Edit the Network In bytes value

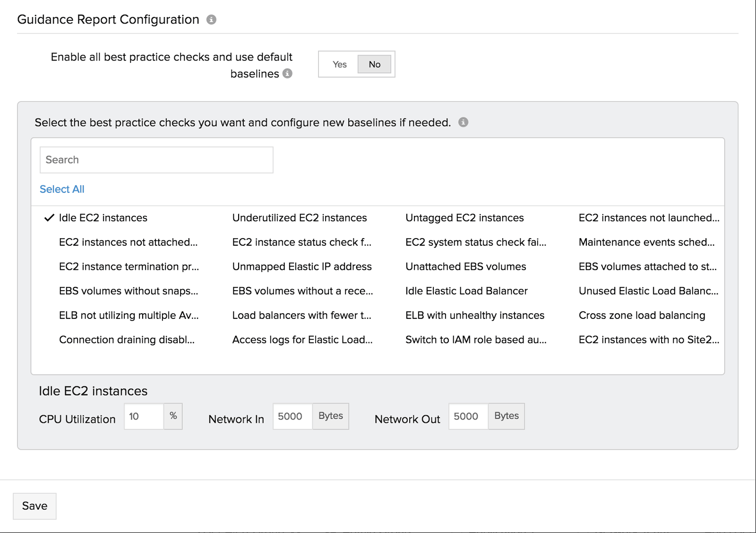click(292, 416)
